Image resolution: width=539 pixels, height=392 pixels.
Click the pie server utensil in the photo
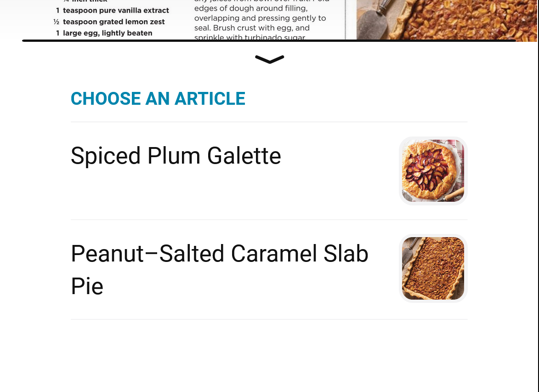[371, 21]
